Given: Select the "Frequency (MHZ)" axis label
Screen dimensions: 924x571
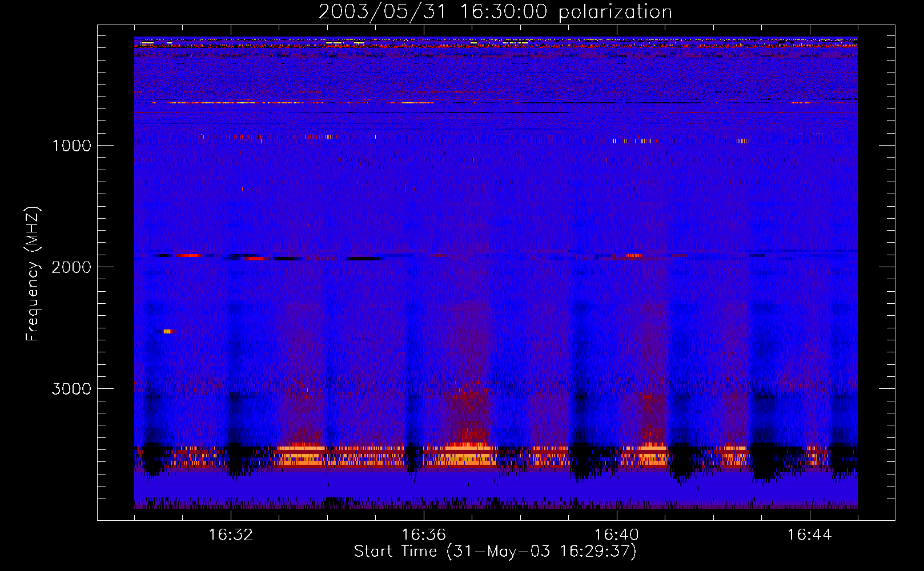Looking at the screenshot, I should [x=33, y=274].
